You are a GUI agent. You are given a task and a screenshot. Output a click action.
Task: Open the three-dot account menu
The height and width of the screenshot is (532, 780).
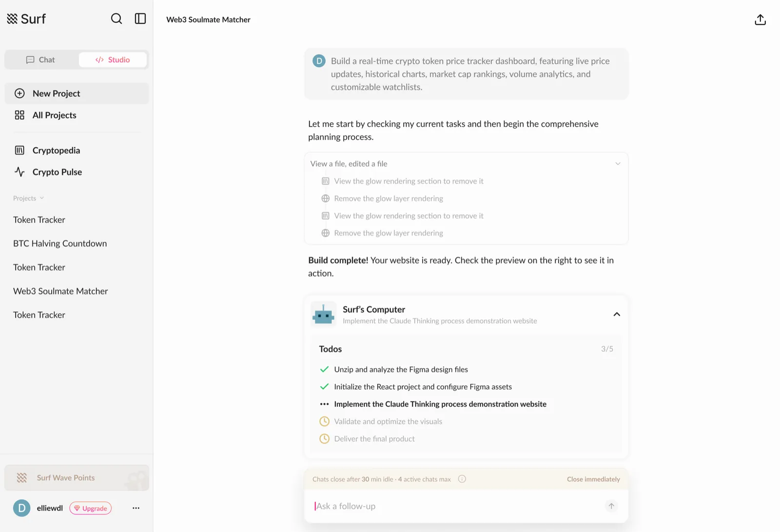[x=136, y=508]
